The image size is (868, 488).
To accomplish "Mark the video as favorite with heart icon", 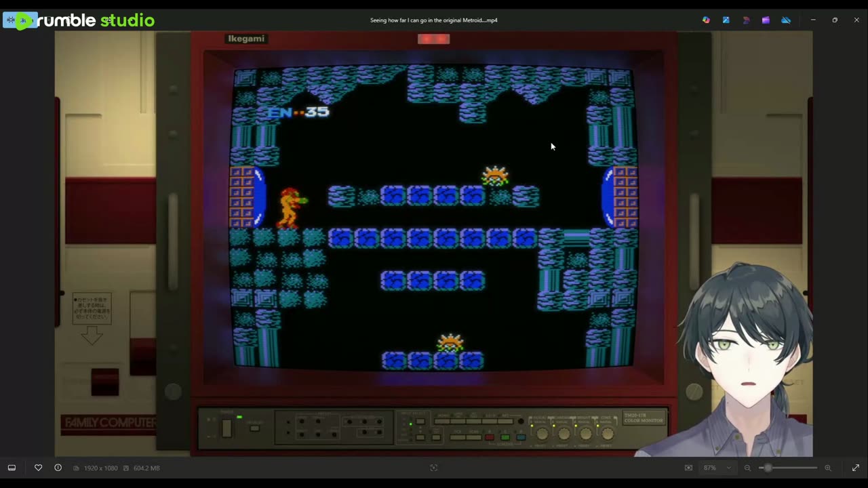I will click(x=38, y=468).
